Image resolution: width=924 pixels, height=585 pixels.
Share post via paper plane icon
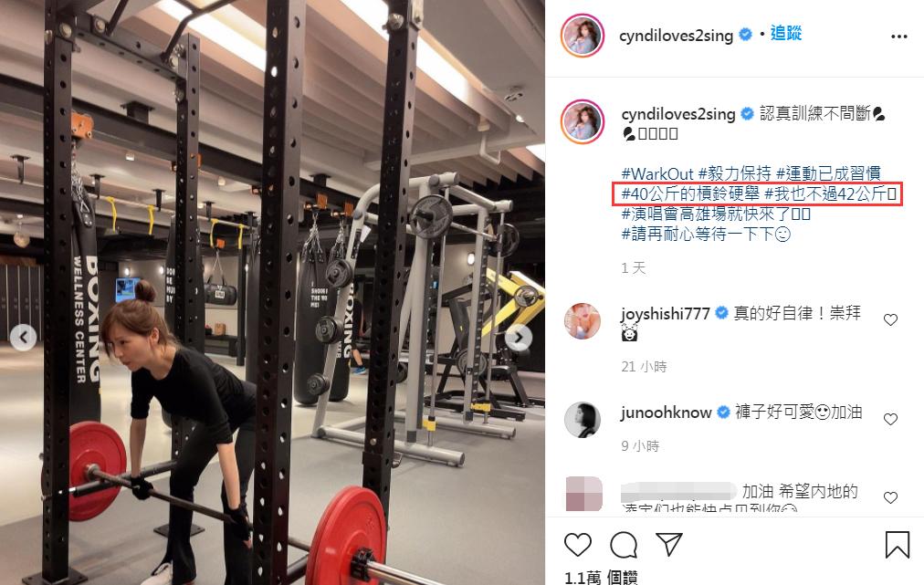click(669, 544)
